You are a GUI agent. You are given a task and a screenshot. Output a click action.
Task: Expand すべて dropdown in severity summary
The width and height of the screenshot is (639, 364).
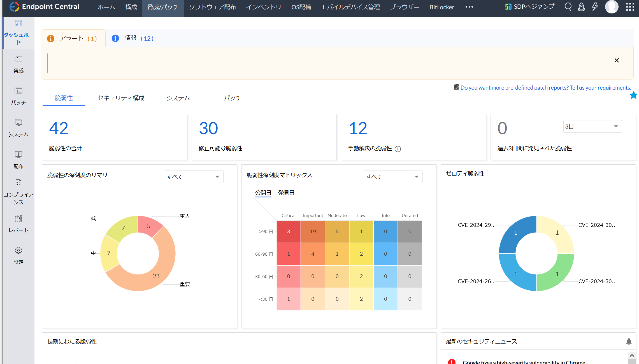(194, 177)
